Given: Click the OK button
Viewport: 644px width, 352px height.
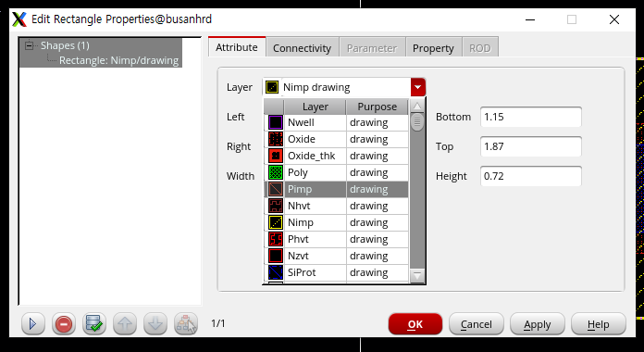Looking at the screenshot, I should point(415,324).
